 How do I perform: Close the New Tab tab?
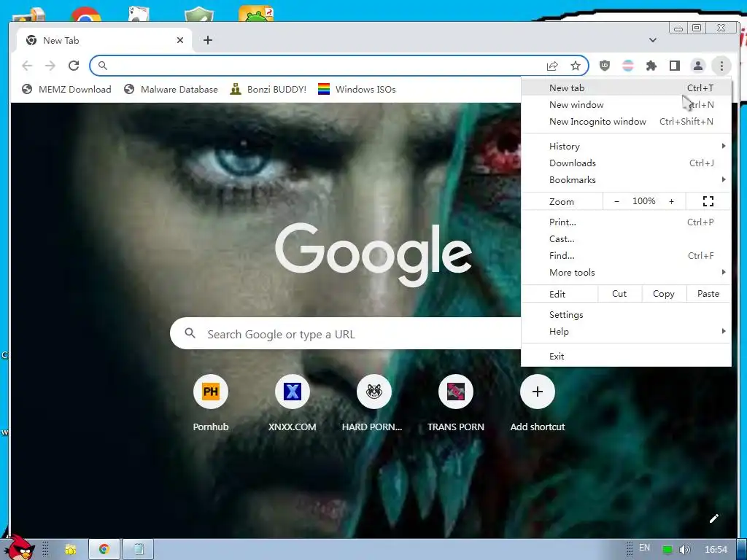pyautogui.click(x=180, y=41)
